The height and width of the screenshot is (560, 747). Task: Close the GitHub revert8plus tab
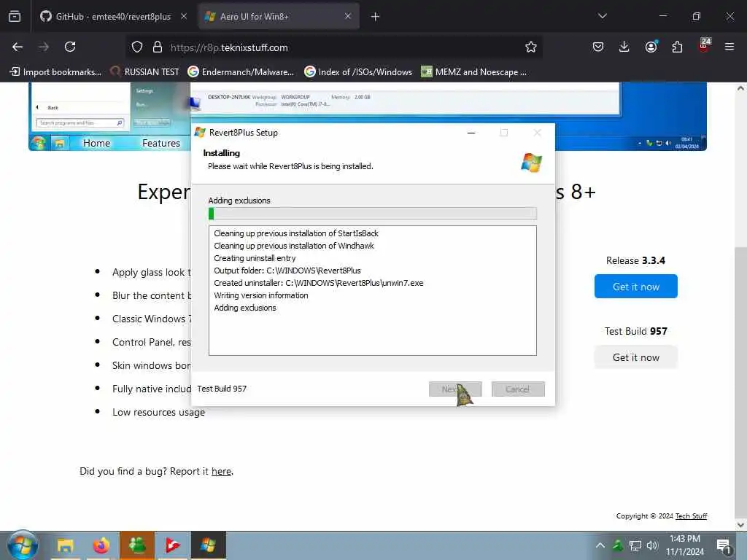point(184,16)
